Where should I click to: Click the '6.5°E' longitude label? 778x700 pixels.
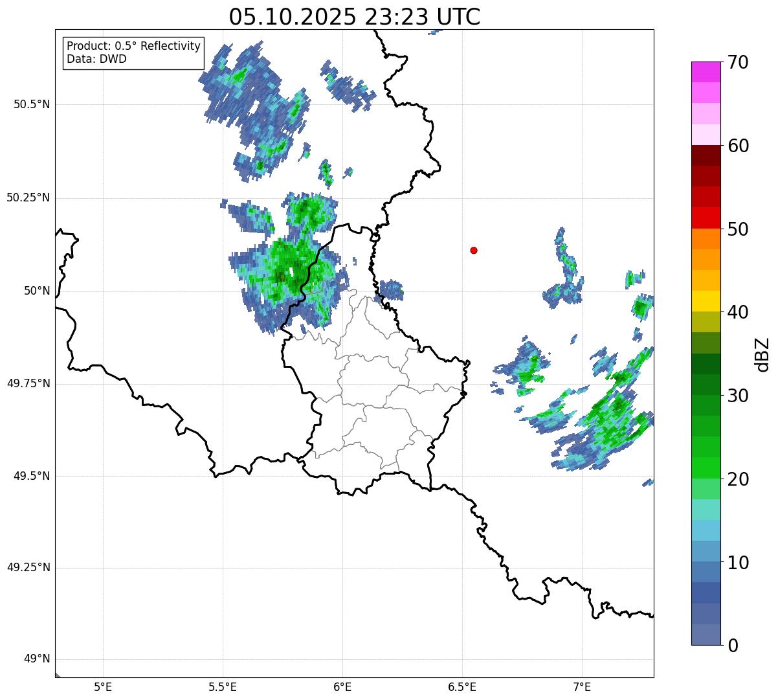click(462, 686)
